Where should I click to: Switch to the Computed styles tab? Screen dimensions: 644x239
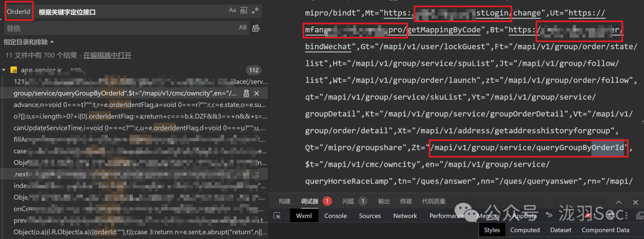(x=525, y=230)
